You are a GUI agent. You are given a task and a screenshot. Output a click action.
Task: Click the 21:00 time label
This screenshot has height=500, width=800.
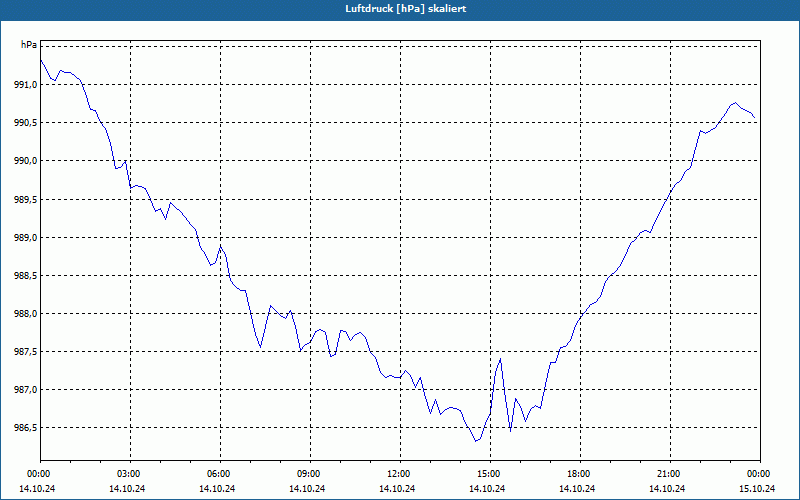670,474
